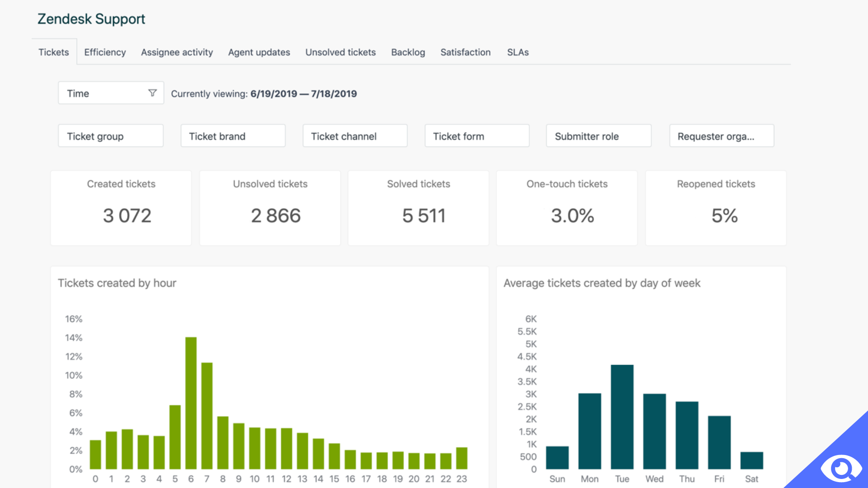Select the hour 6 bar in hourly chart
This screenshot has height=488, width=868.
pos(191,403)
